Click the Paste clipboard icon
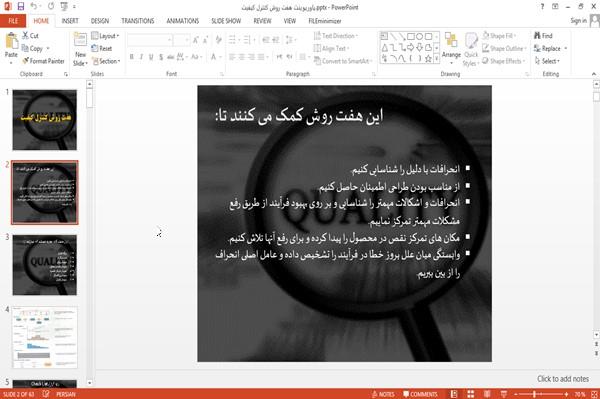600x399 pixels. 11,41
